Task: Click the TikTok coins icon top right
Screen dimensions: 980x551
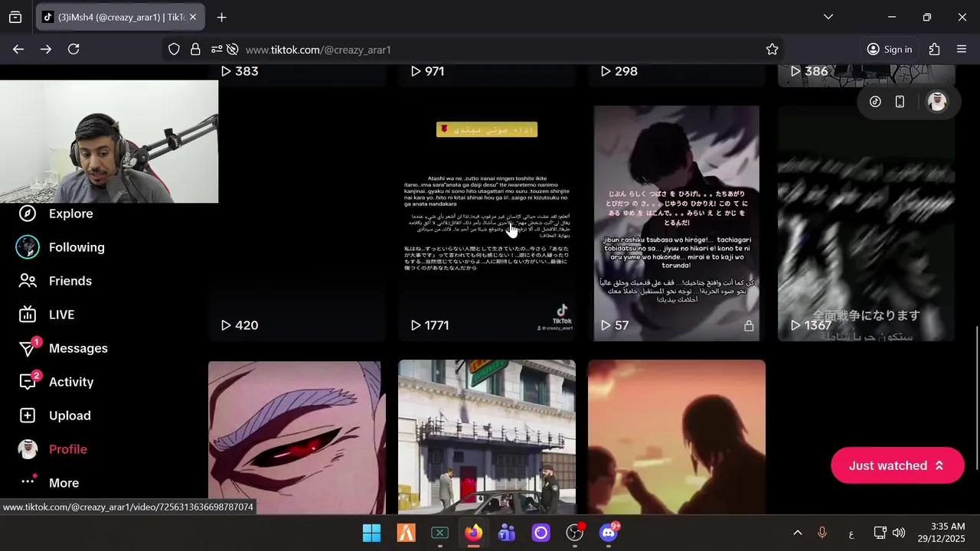Action: pos(875,102)
